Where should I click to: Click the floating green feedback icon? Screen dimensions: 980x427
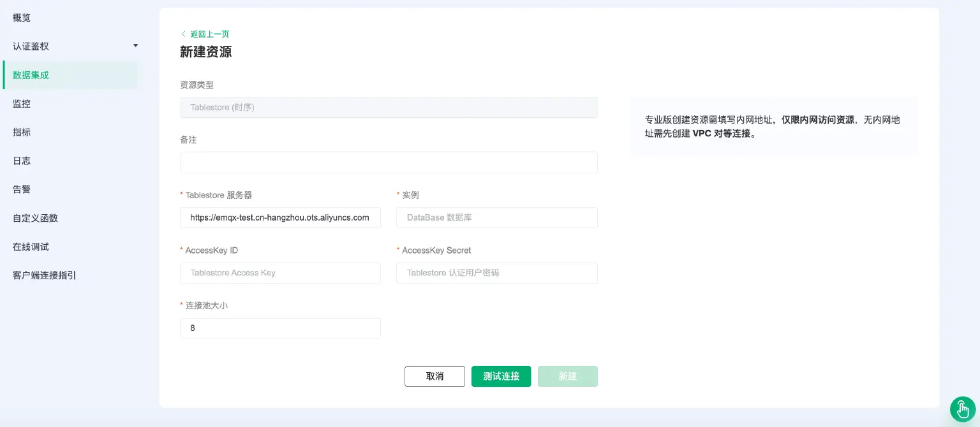(963, 409)
